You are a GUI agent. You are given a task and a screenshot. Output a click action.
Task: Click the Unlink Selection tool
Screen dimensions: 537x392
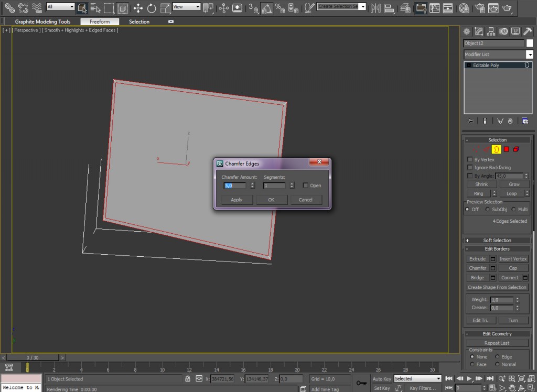click(x=23, y=7)
